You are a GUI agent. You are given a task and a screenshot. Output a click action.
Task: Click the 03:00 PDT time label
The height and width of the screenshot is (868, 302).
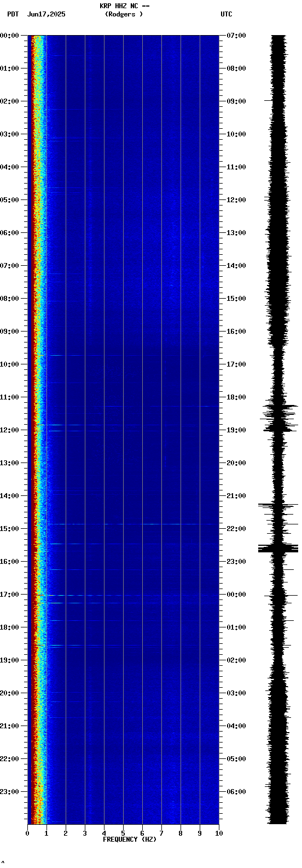coord(10,134)
